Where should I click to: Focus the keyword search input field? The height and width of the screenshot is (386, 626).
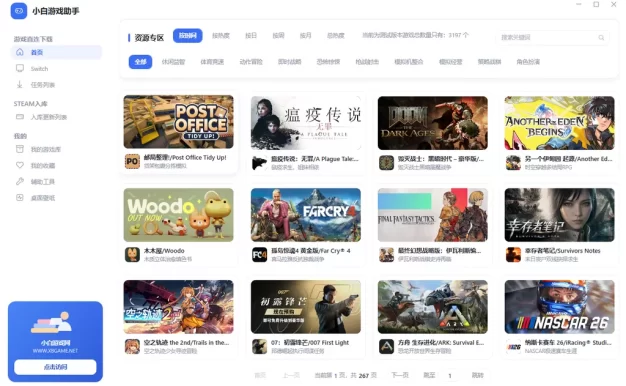[x=553, y=38]
